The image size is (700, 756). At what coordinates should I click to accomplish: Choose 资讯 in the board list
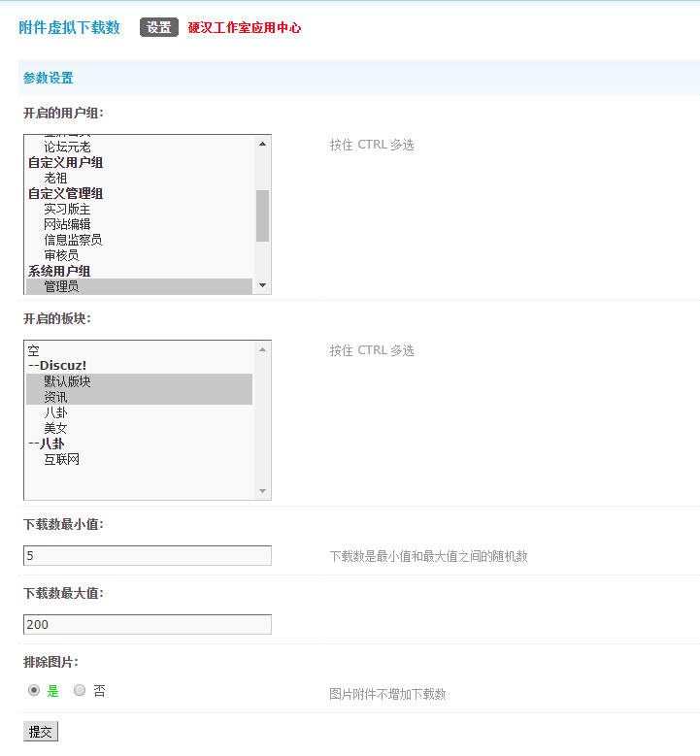point(55,397)
